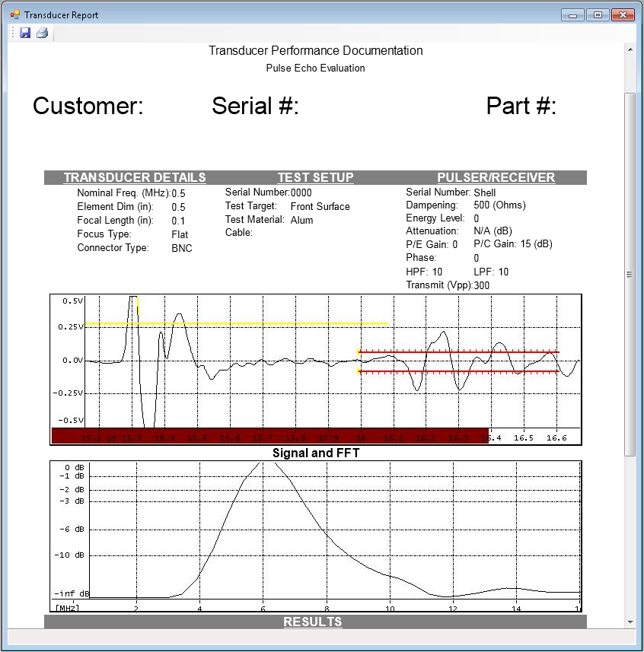Click the upper red gate line
The width and height of the screenshot is (644, 652).
click(x=457, y=352)
